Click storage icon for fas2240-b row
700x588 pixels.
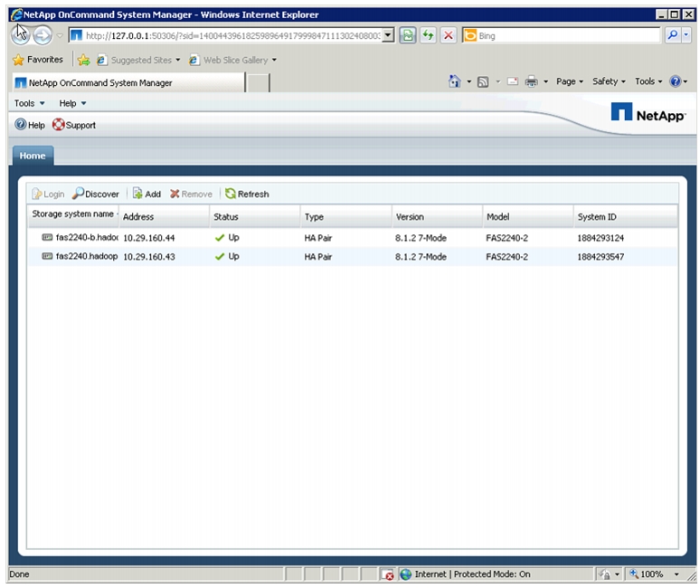[47, 238]
